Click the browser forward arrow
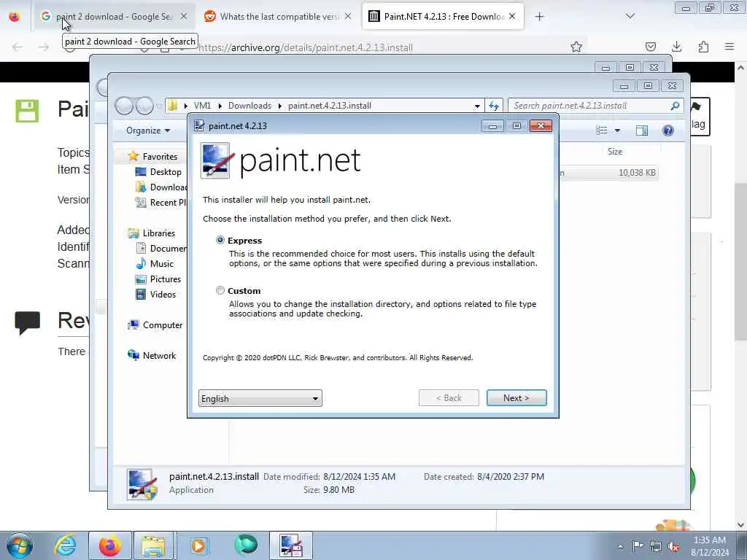Image resolution: width=747 pixels, height=560 pixels. pos(43,47)
